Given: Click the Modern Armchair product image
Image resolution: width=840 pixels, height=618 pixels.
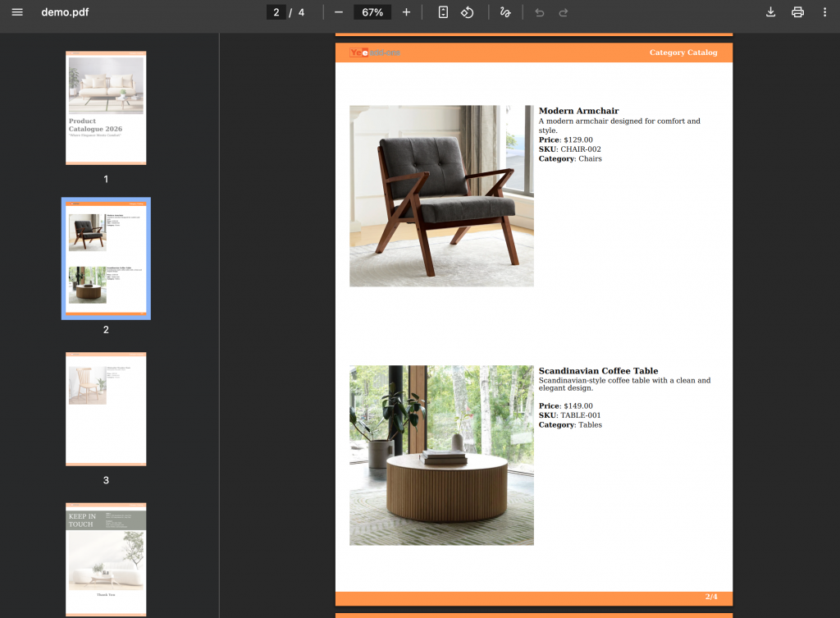Looking at the screenshot, I should (441, 195).
